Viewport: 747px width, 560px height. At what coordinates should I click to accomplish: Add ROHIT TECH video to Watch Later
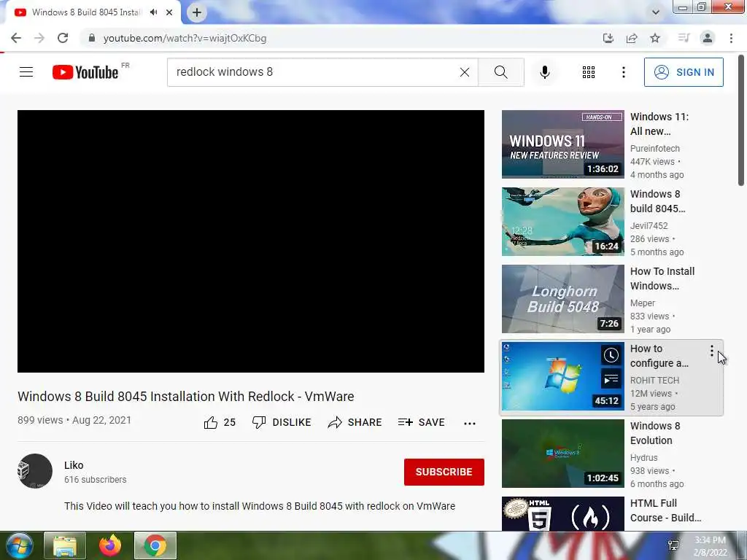click(x=611, y=355)
